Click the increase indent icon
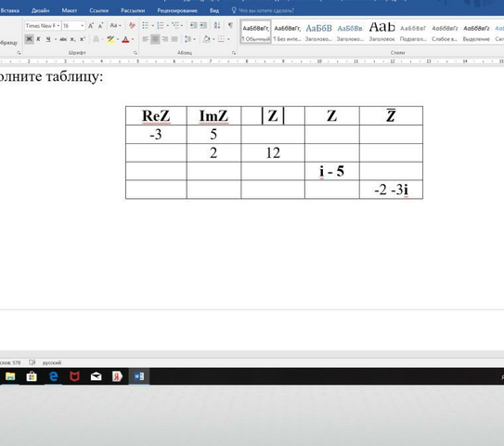The image size is (504, 446). (x=203, y=25)
